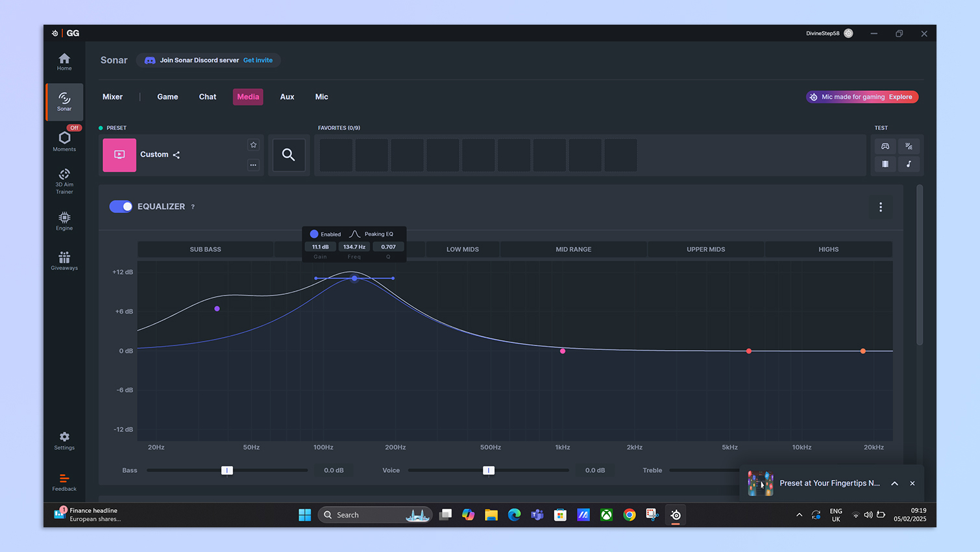Play the film strip test sound
This screenshot has height=552, width=980.
pos(885,164)
